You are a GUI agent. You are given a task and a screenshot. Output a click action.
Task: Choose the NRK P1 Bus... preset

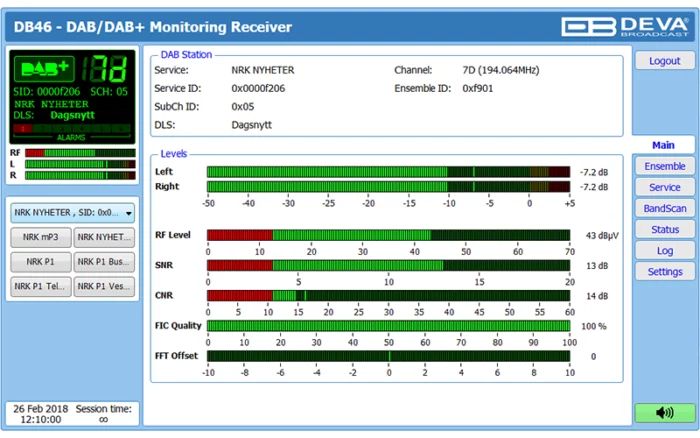105,262
